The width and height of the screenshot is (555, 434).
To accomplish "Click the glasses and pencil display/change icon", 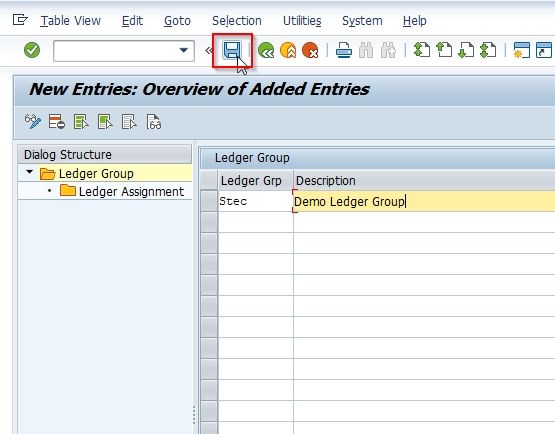I will (33, 122).
